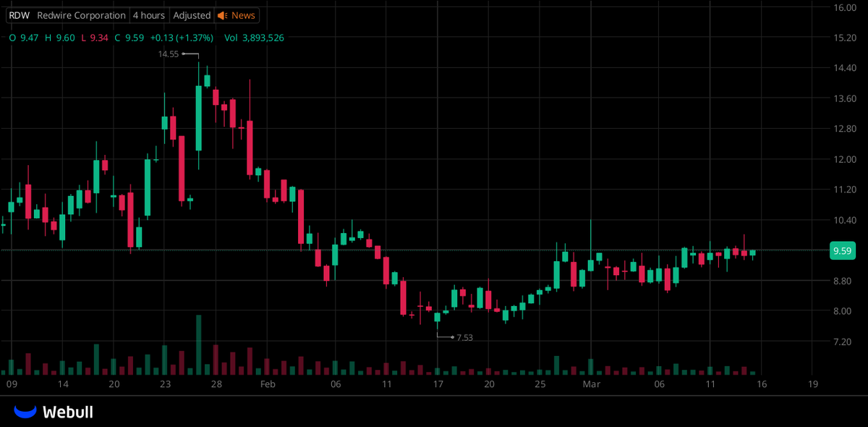Click the 14.40 price axis label
868x427 pixels.
(845, 68)
